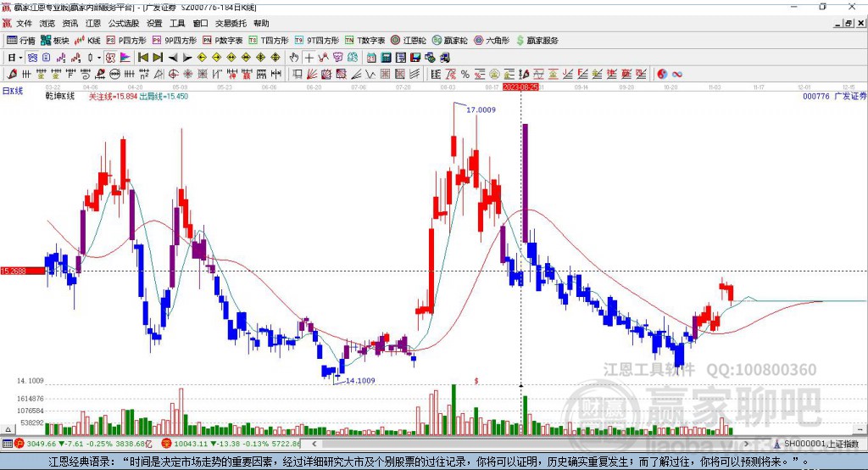The width and height of the screenshot is (868, 470).
Task: Open the 9P四方形 tool
Action: click(175, 41)
